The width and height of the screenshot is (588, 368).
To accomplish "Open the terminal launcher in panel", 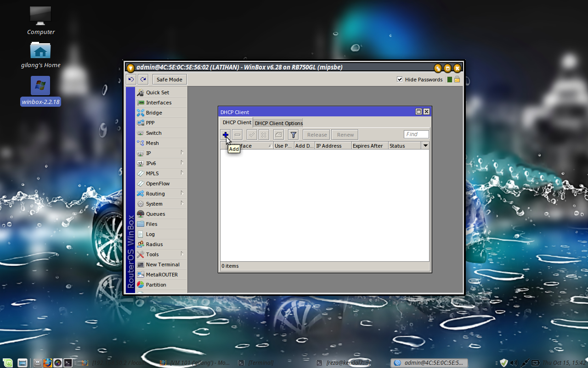I will coord(68,362).
